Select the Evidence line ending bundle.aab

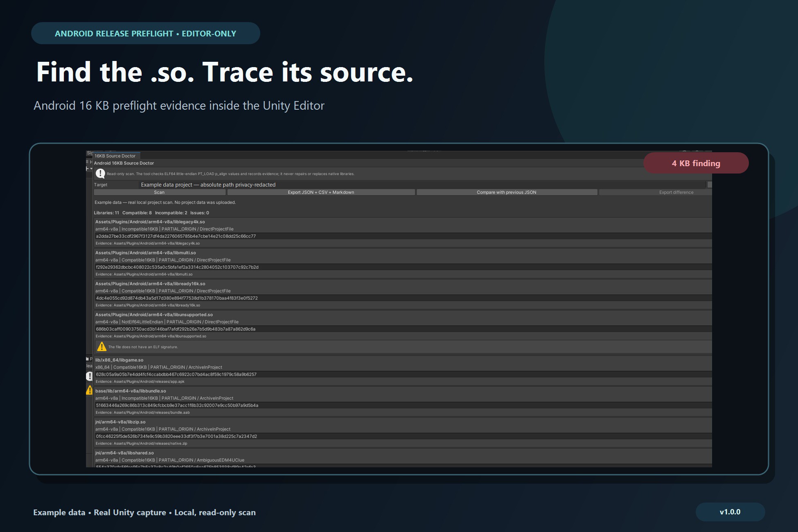(x=143, y=413)
